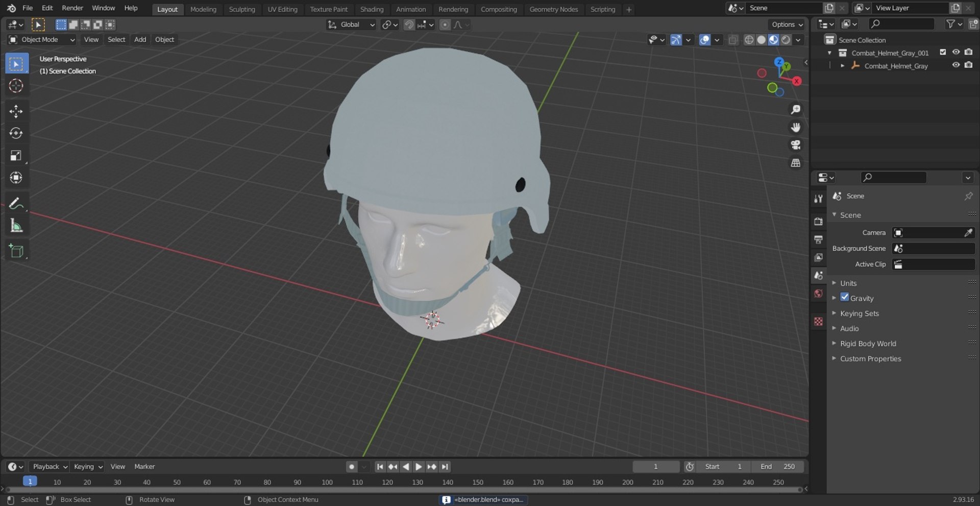Select the Move tool
The image size is (980, 506).
click(x=16, y=111)
